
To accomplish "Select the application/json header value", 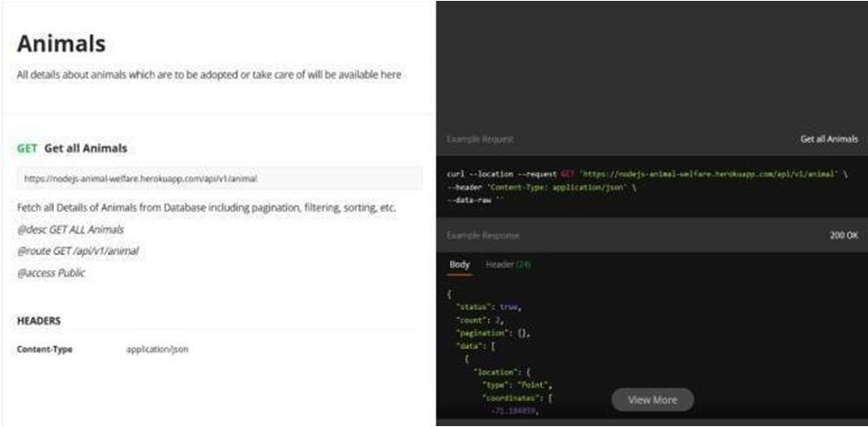I will (157, 350).
